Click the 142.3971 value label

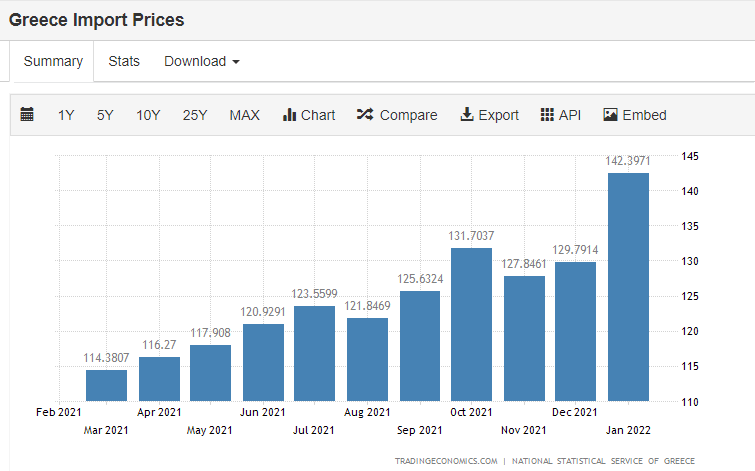(x=628, y=161)
